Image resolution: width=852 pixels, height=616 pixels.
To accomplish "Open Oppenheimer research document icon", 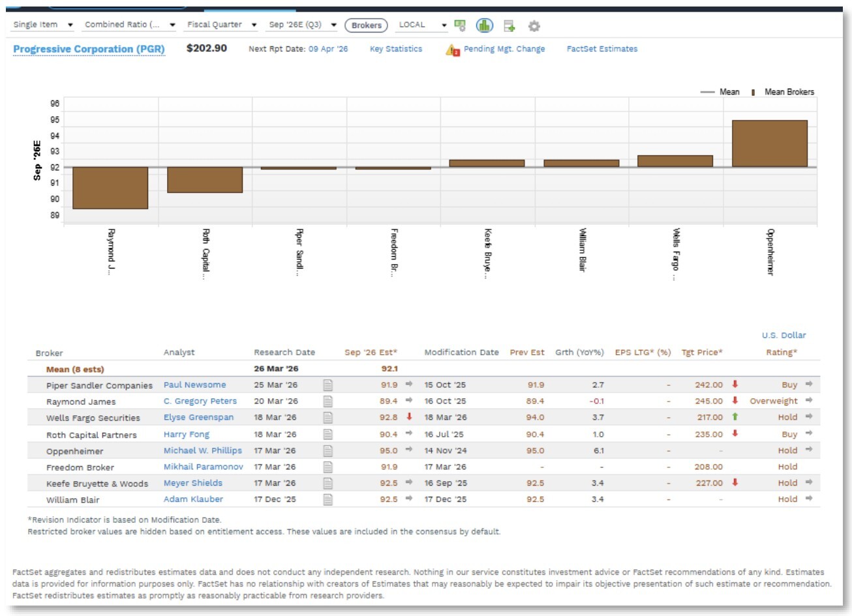I will [x=327, y=450].
